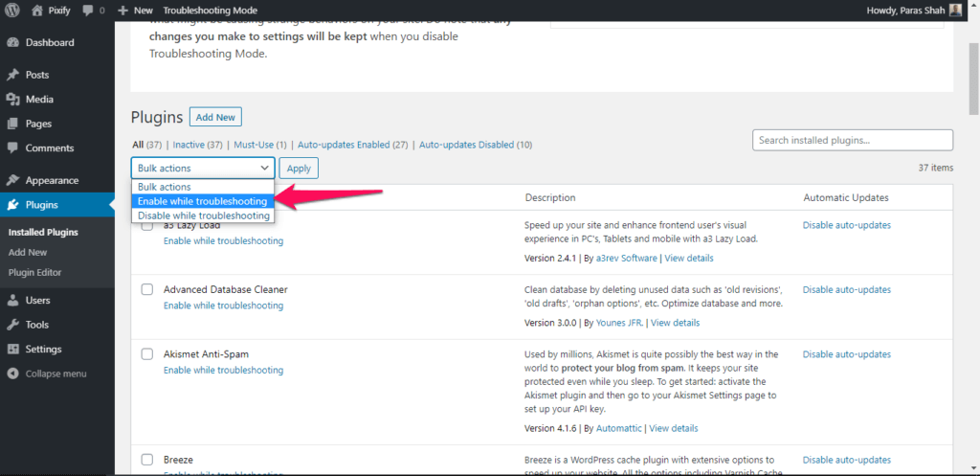Enable Akismet Anti-Spam while troubleshooting
Viewport: 980px width, 476px height.
tap(223, 370)
